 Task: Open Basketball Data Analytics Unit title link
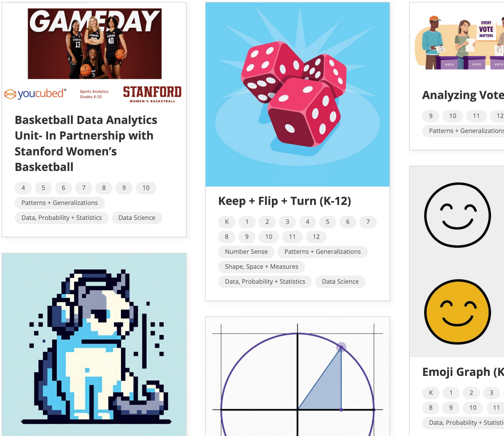[x=86, y=143]
